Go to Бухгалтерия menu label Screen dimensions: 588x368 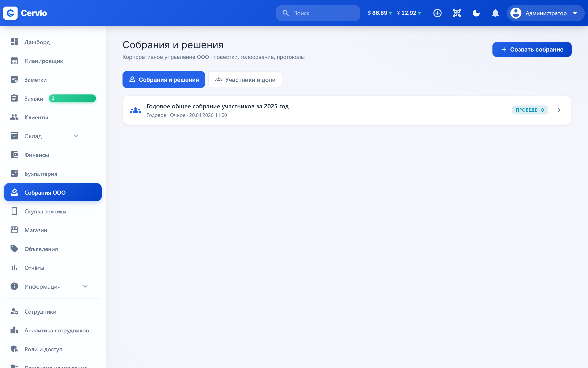pos(41,174)
